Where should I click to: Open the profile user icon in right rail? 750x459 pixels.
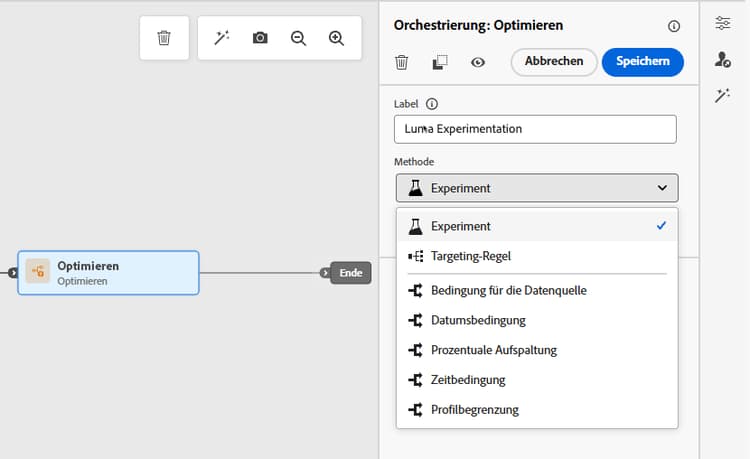(x=723, y=60)
